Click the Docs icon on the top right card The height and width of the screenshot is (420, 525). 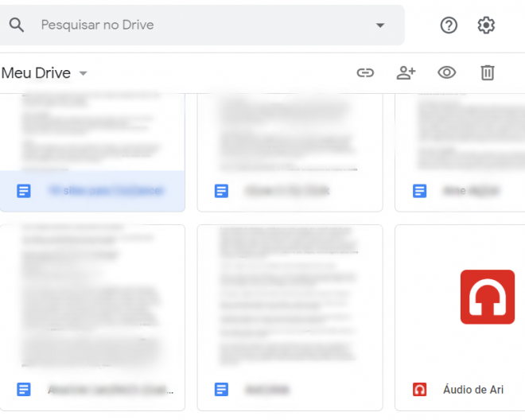[419, 191]
